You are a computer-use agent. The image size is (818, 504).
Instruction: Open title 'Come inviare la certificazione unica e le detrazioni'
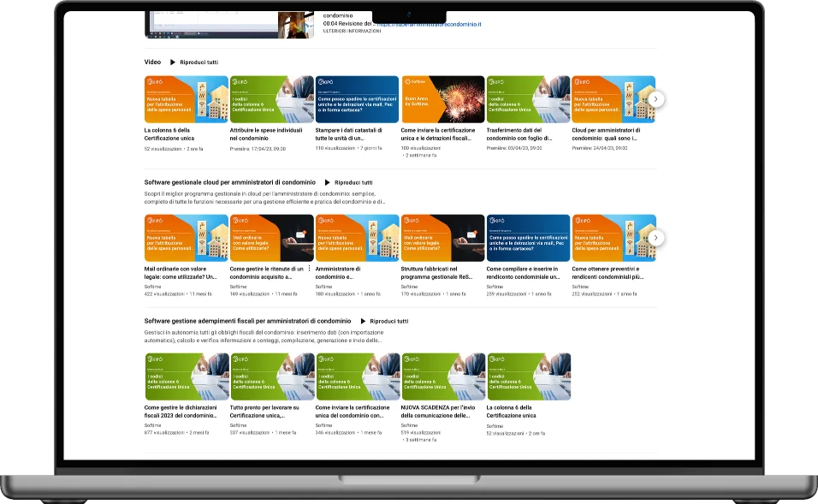click(x=438, y=134)
